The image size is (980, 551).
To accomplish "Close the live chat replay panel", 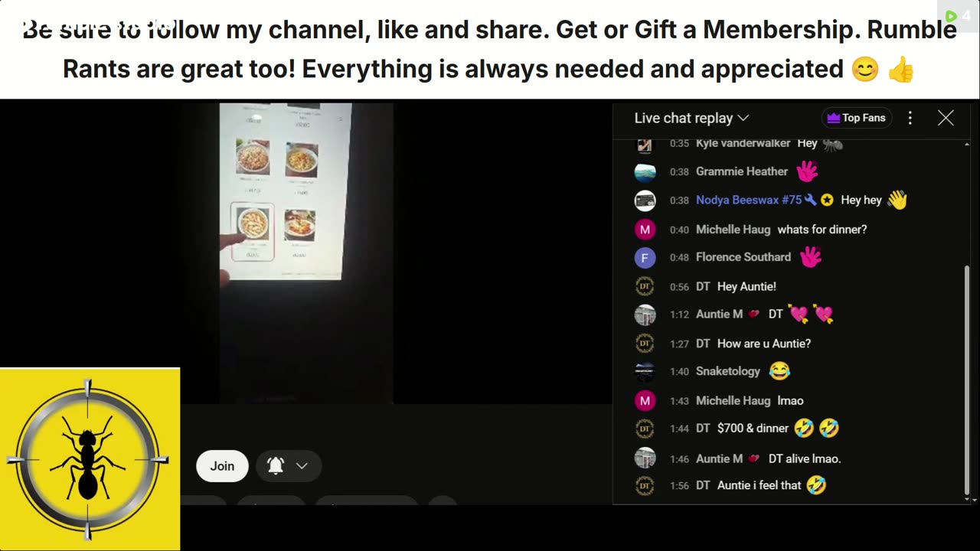I will [946, 118].
